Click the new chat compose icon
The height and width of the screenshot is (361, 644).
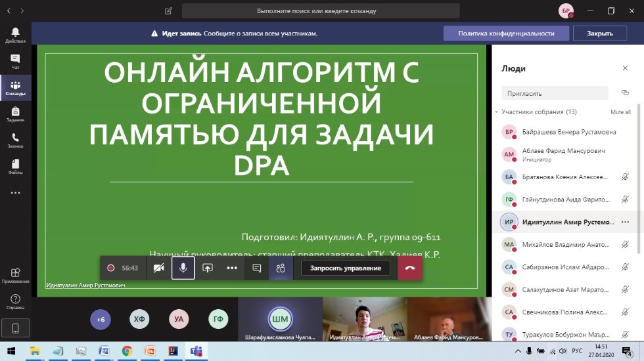(x=169, y=11)
